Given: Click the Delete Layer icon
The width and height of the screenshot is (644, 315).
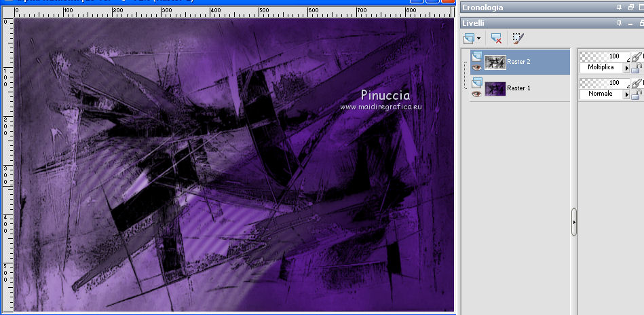Looking at the screenshot, I should pos(497,39).
